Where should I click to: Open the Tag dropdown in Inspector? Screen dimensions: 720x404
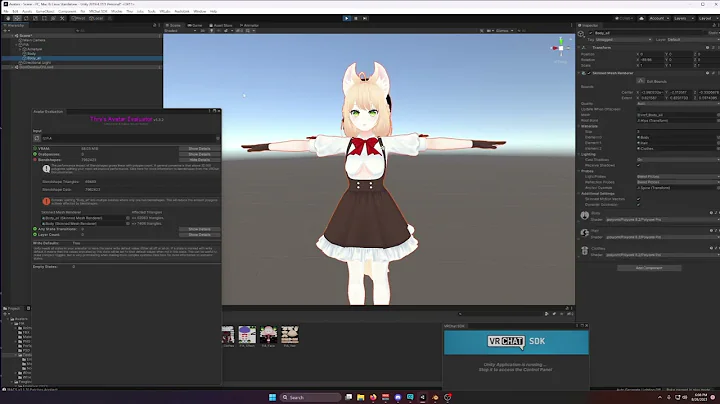(624, 39)
